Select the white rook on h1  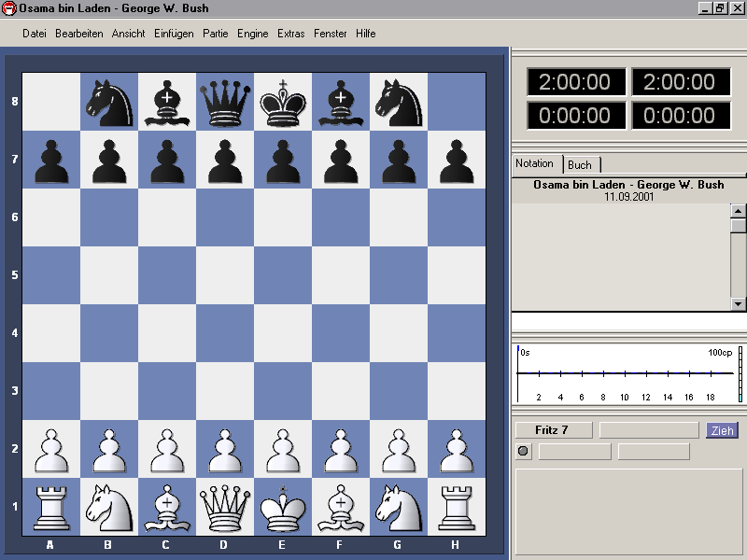click(457, 508)
